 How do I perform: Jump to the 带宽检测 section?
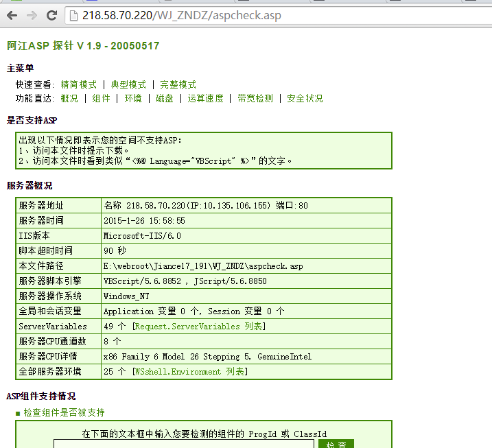[255, 99]
